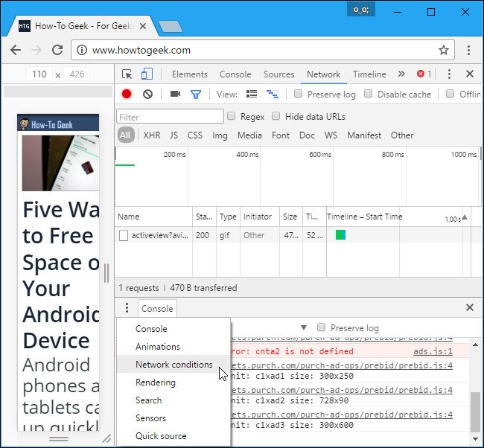The height and width of the screenshot is (448, 484).
Task: Toggle the Offline checkbox
Action: pyautogui.click(x=450, y=94)
